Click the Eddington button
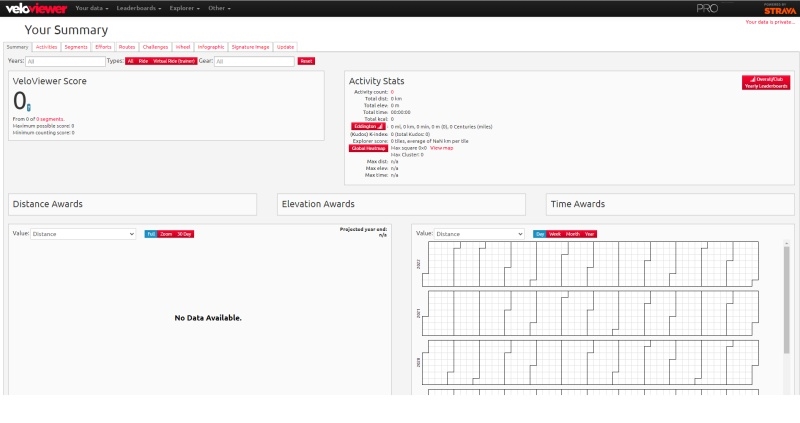 click(x=368, y=127)
